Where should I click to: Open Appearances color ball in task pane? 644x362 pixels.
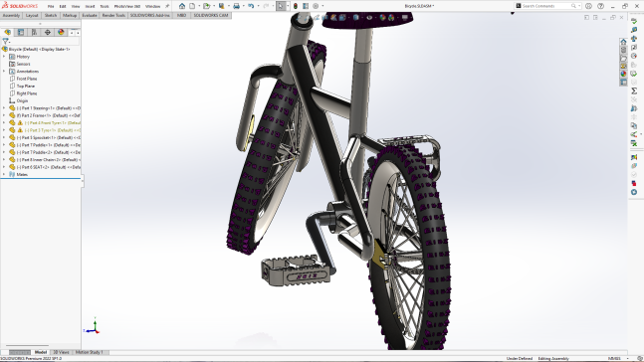click(623, 74)
